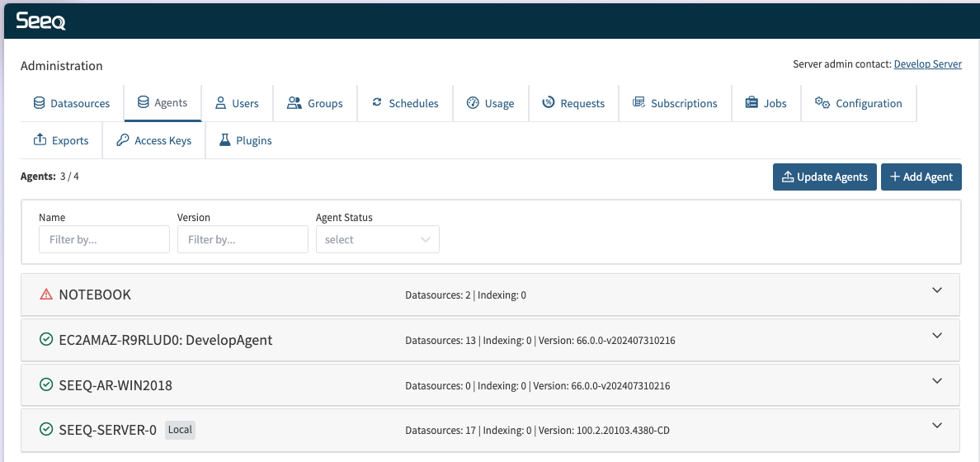Open the Plugins tab
This screenshot has height=462, width=980.
tap(245, 140)
